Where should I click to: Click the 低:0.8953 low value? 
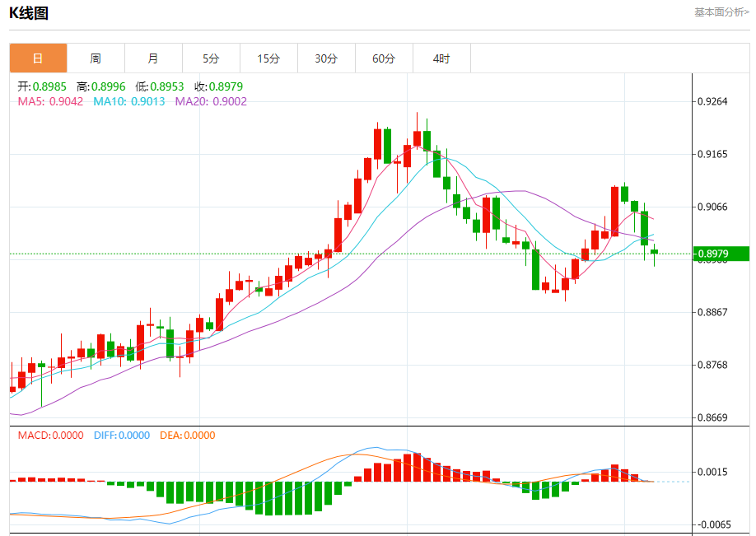(x=160, y=86)
